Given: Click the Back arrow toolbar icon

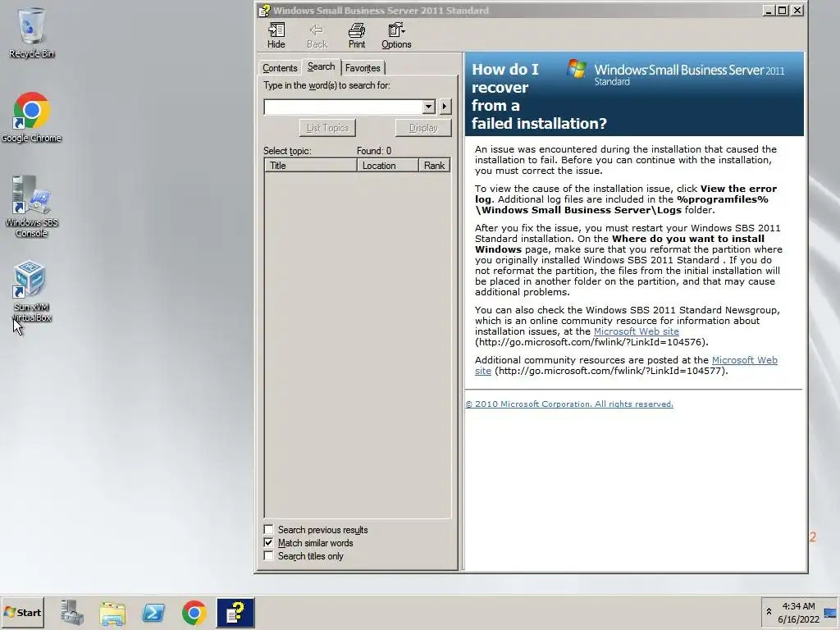Looking at the screenshot, I should click(x=317, y=36).
